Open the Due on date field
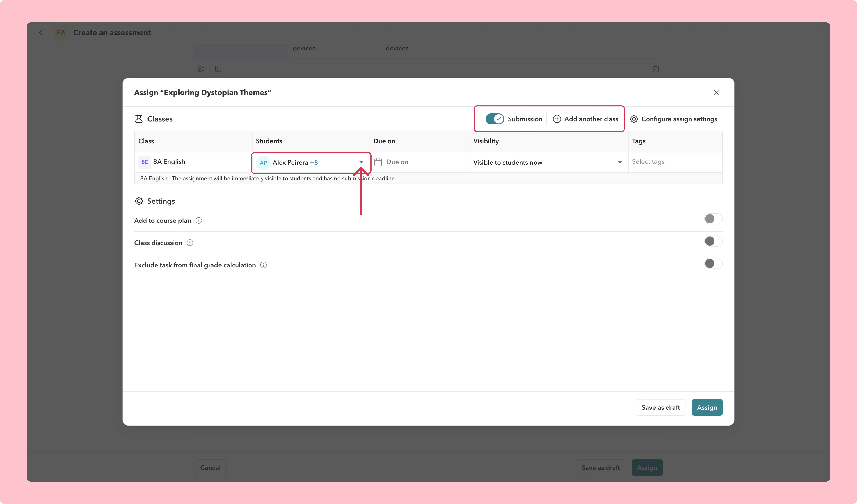 [x=420, y=162]
